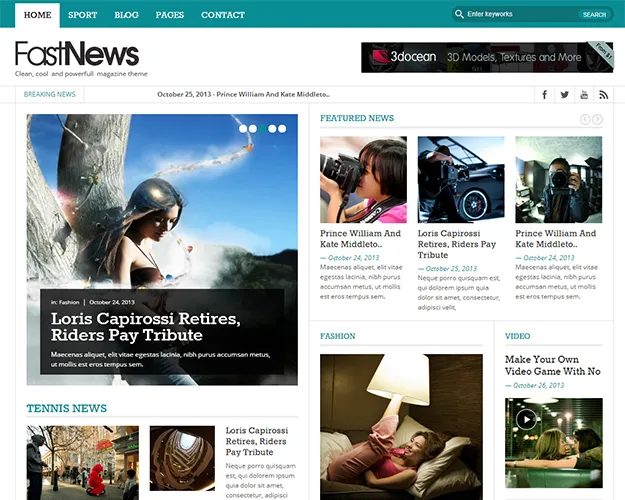Select the fifth slider dot

coord(282,129)
